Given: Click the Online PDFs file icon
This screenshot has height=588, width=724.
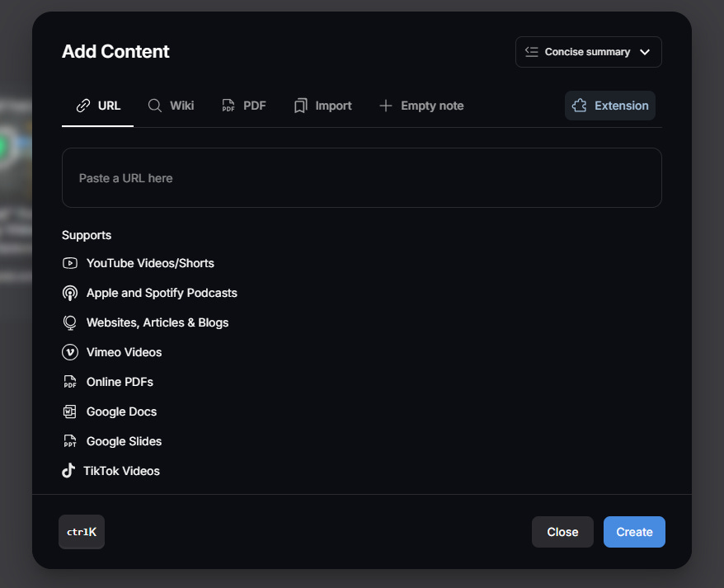Looking at the screenshot, I should 70,382.
